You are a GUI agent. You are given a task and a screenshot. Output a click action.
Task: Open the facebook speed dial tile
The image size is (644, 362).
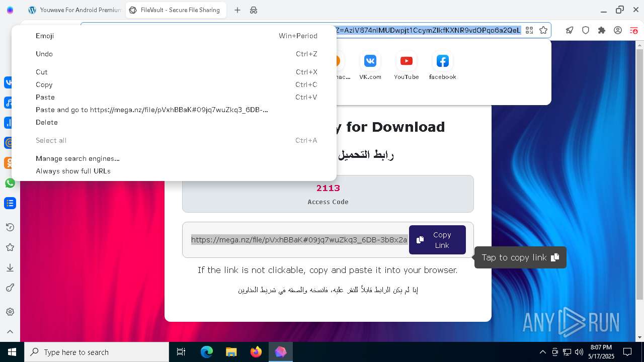click(x=443, y=66)
